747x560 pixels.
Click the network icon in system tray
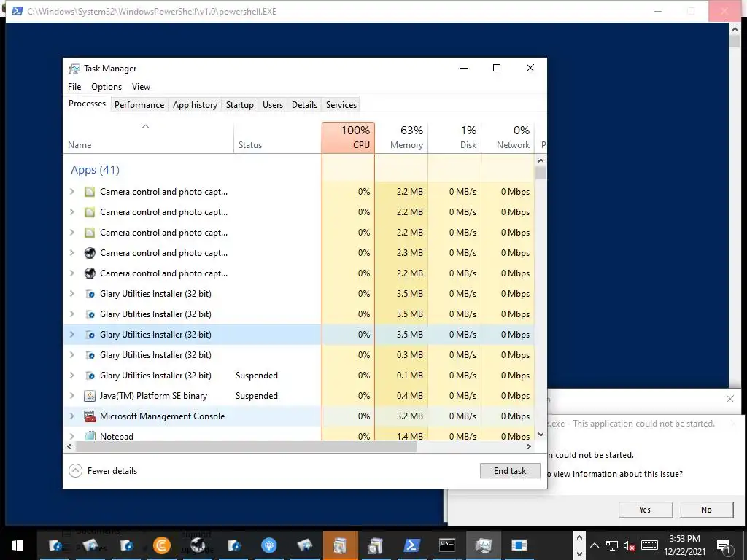[612, 545]
